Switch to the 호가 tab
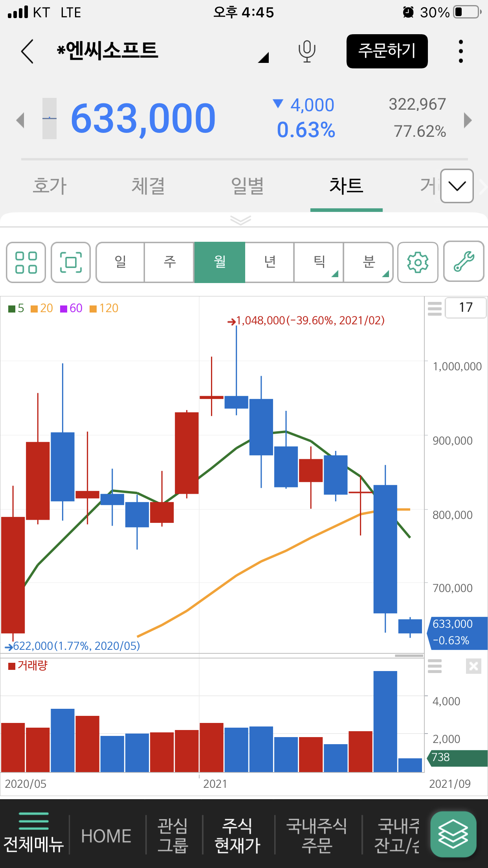The height and width of the screenshot is (868, 488). coord(50,186)
